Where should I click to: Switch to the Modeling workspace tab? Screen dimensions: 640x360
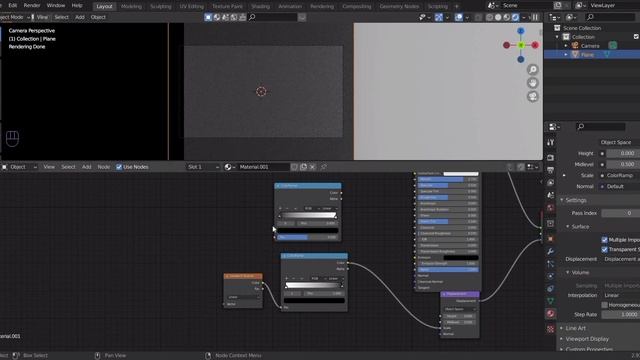point(131,7)
